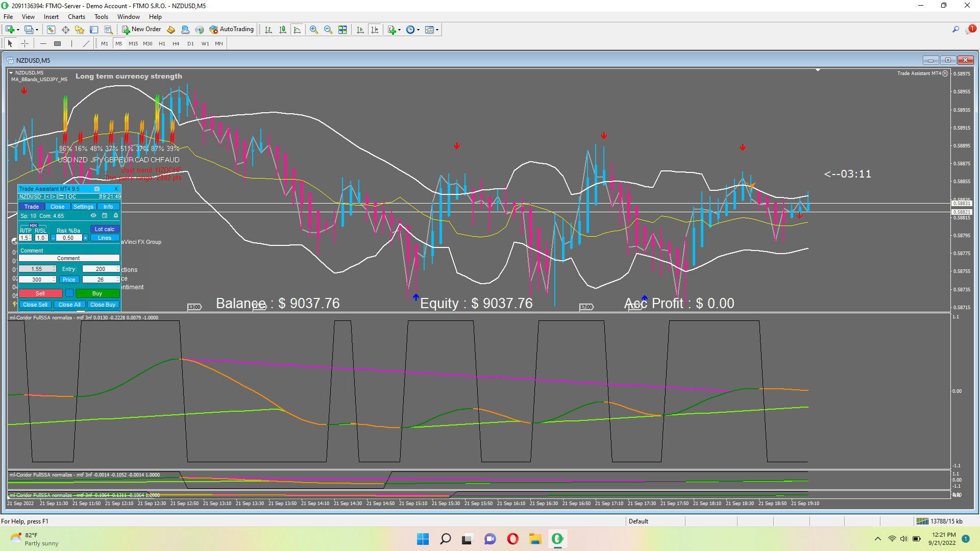Screen dimensions: 980x551
Task: Expand the Periodicity clock dropdown arrow
Action: (x=418, y=30)
